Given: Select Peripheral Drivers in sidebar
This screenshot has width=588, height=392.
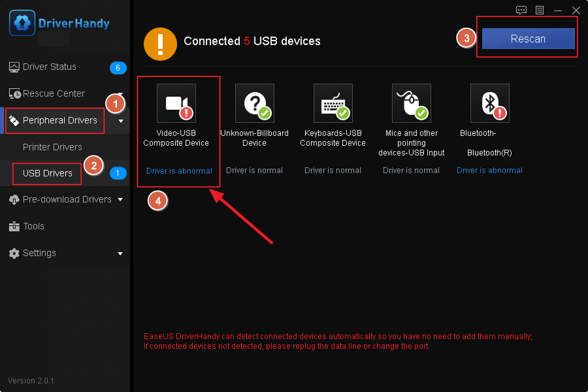Looking at the screenshot, I should click(60, 120).
